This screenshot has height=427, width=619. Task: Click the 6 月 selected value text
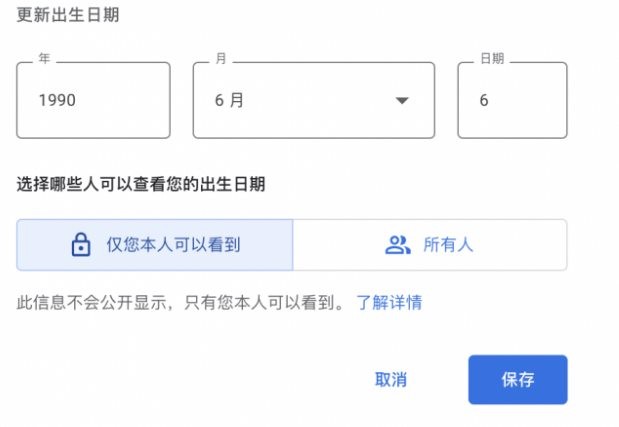tap(229, 100)
